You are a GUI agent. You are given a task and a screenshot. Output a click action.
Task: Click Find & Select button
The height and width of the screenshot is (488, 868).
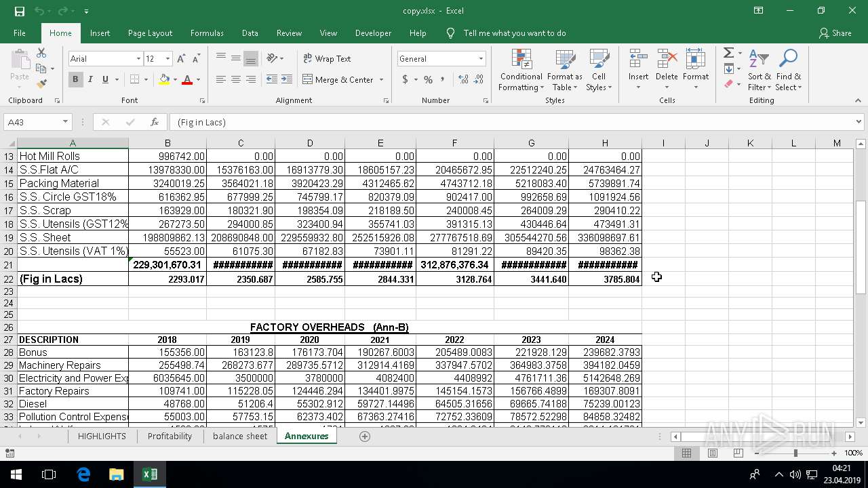pyautogui.click(x=789, y=70)
